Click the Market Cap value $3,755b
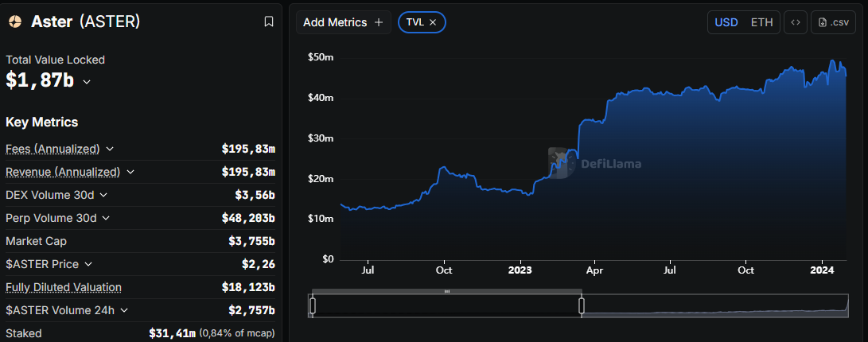 coord(252,241)
